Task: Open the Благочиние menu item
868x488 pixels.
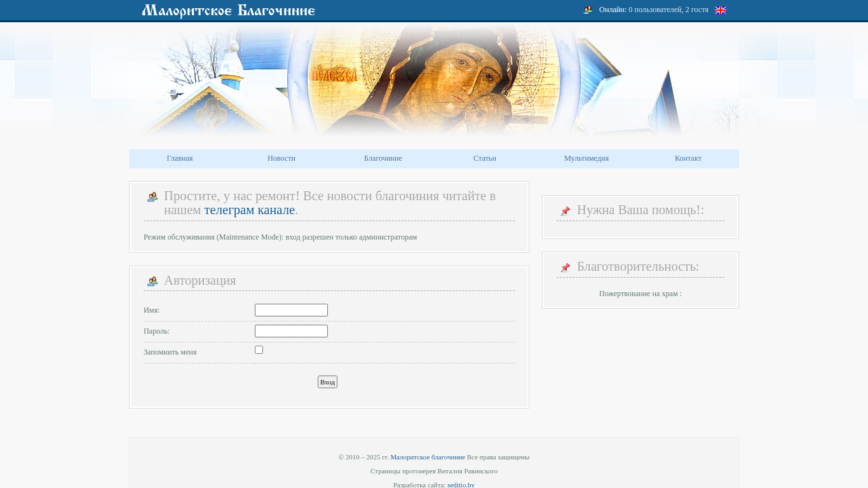Action: tap(383, 158)
